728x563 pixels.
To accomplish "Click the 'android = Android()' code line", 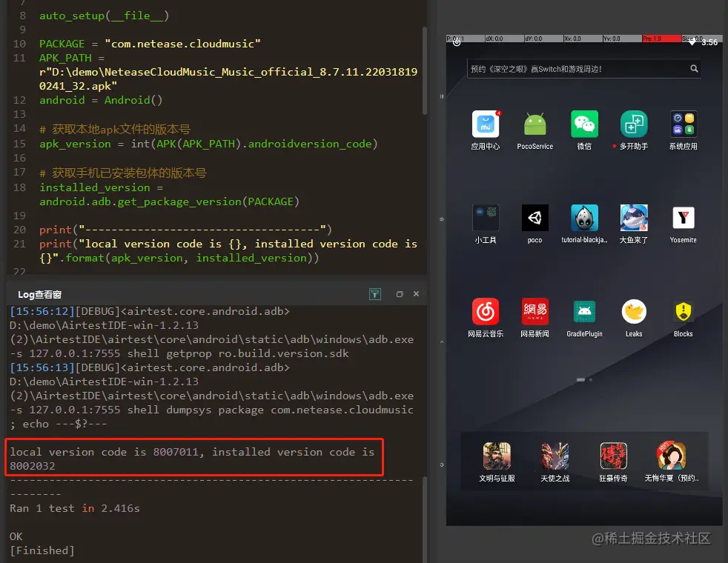I will pyautogui.click(x=101, y=100).
